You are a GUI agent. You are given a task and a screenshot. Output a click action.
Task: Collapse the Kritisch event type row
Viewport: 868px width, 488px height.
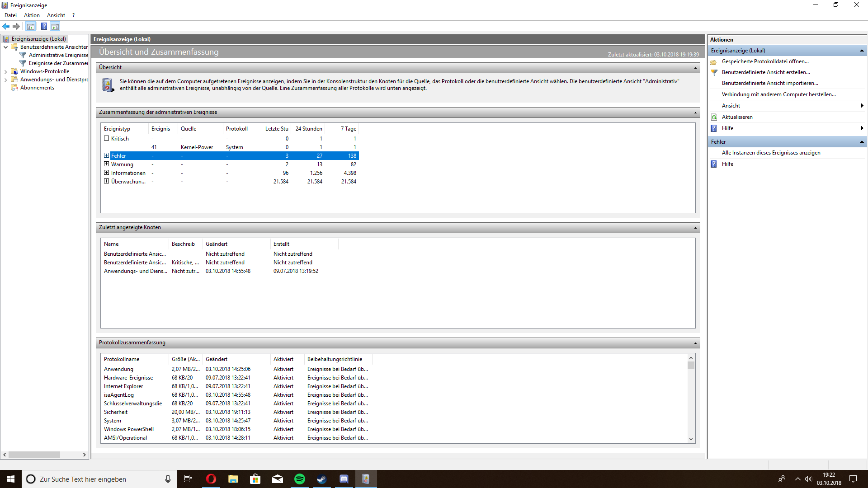[x=106, y=138]
